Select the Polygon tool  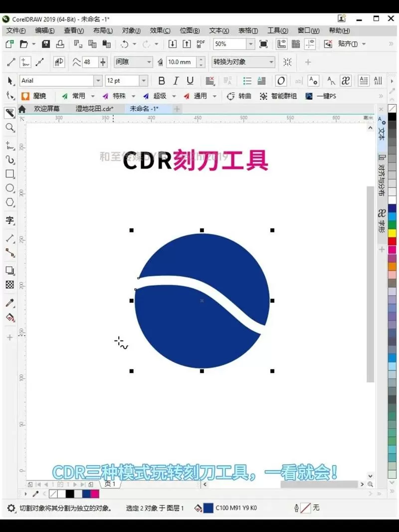[10, 202]
